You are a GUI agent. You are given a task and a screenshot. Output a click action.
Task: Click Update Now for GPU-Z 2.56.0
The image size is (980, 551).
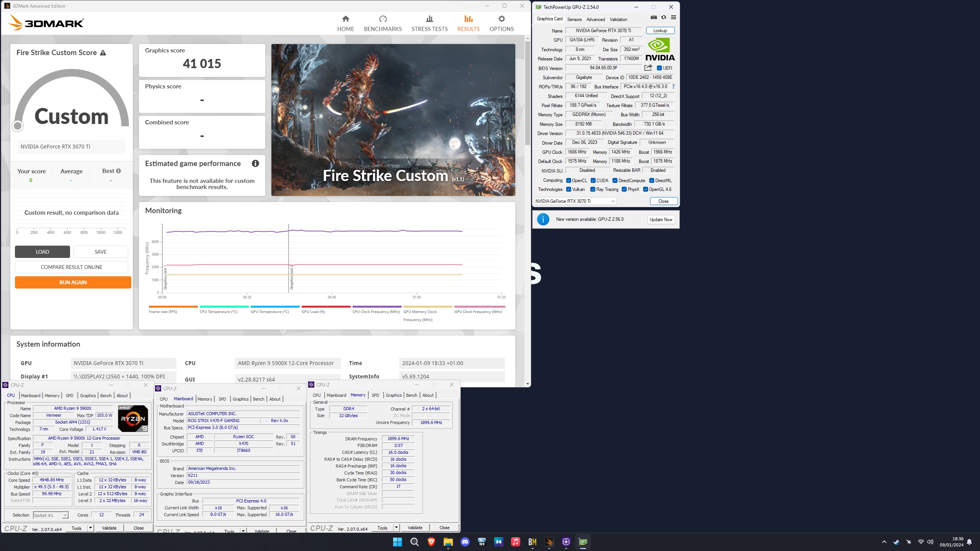pos(661,220)
